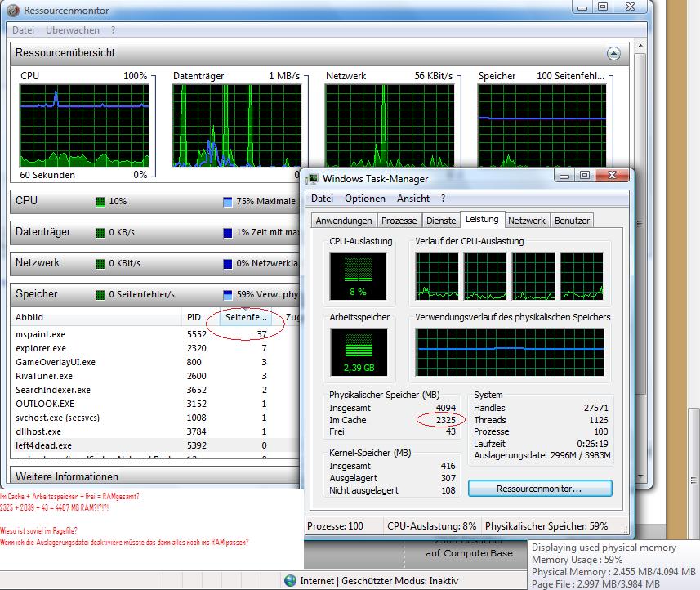
Task: Click the green Netzwerk 0 KBit/s indicator
Action: pos(100,263)
